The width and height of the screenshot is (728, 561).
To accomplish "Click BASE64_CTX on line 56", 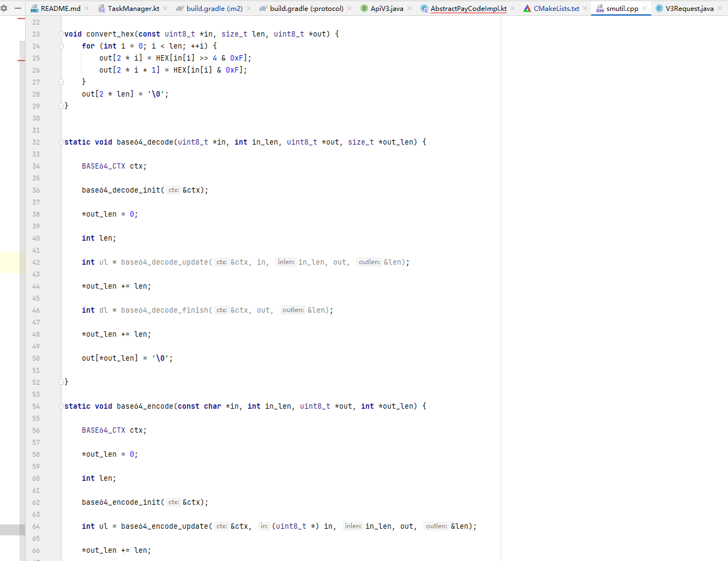I will click(x=104, y=430).
